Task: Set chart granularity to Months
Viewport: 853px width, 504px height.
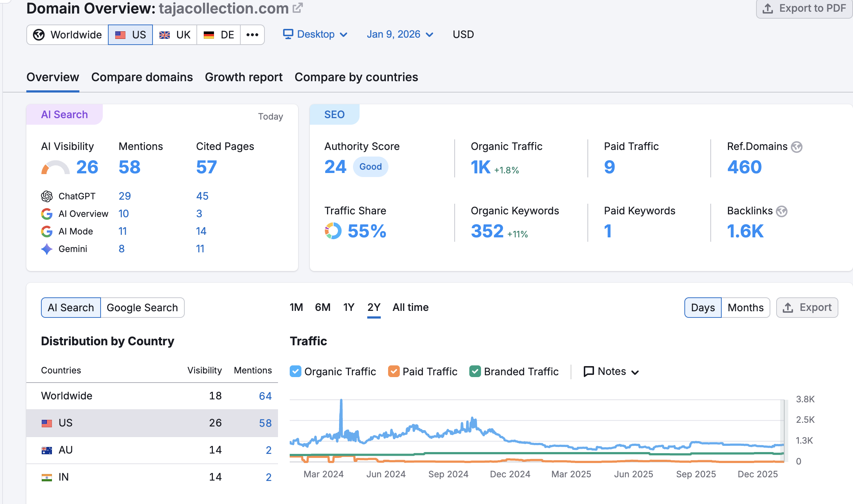Action: [745, 308]
